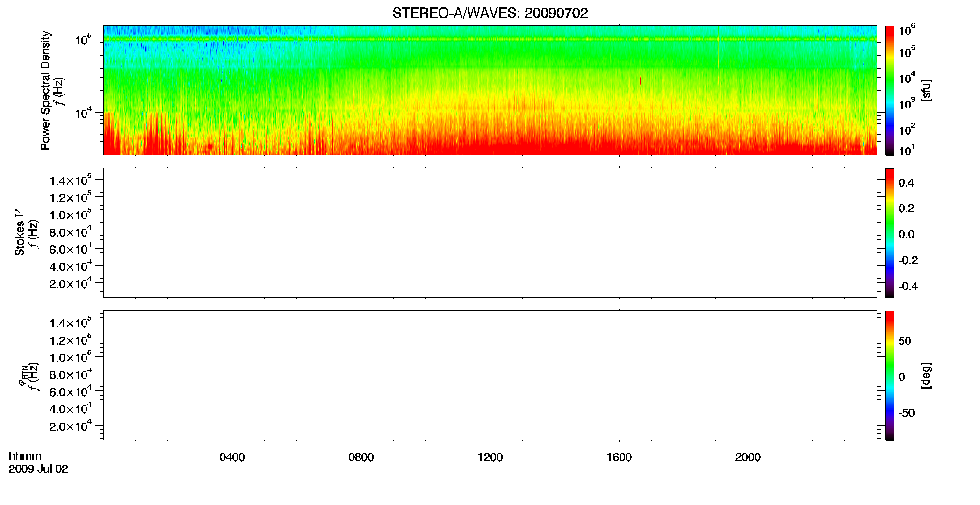
Task: Click the 50 degree colorbar tick label
Action: (905, 341)
